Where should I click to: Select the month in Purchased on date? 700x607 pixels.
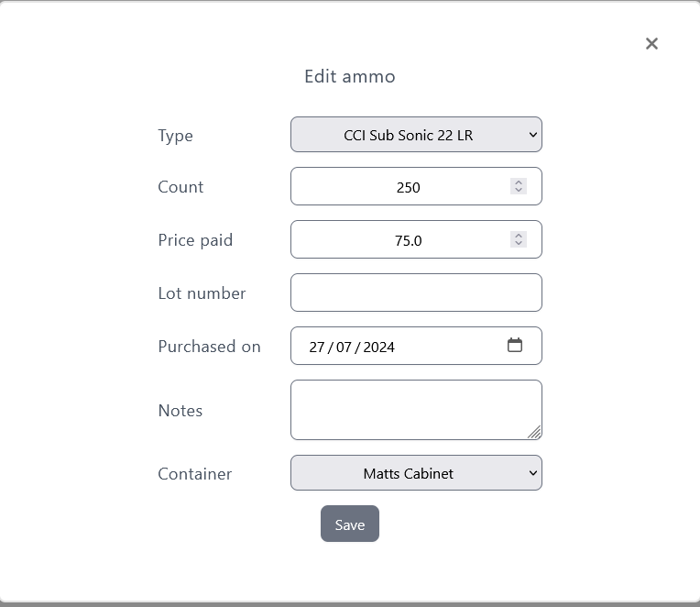click(x=345, y=347)
